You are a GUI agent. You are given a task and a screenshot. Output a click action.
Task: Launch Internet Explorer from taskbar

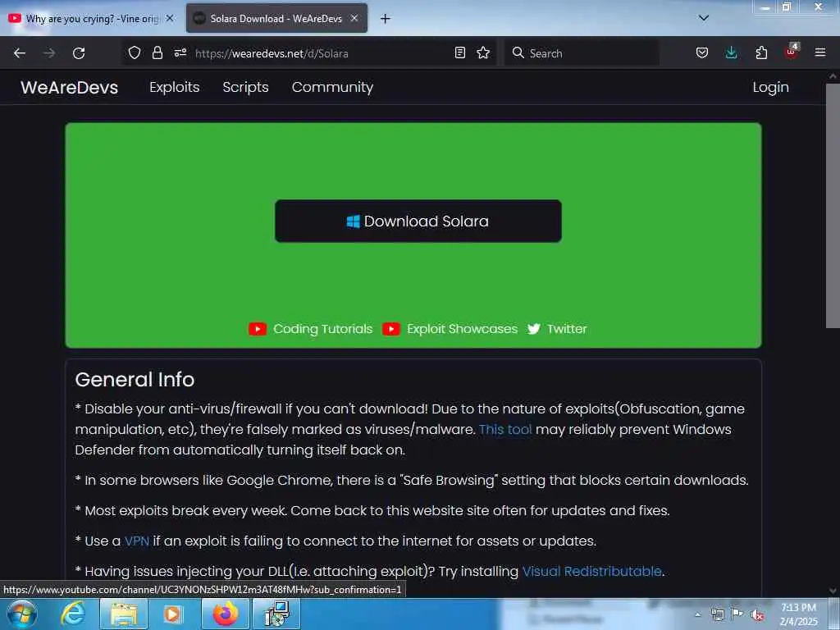73,614
